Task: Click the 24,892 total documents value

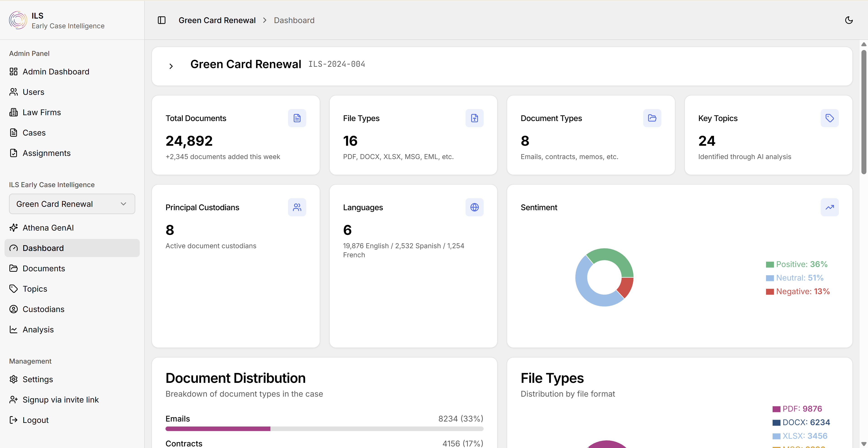Action: (x=189, y=141)
